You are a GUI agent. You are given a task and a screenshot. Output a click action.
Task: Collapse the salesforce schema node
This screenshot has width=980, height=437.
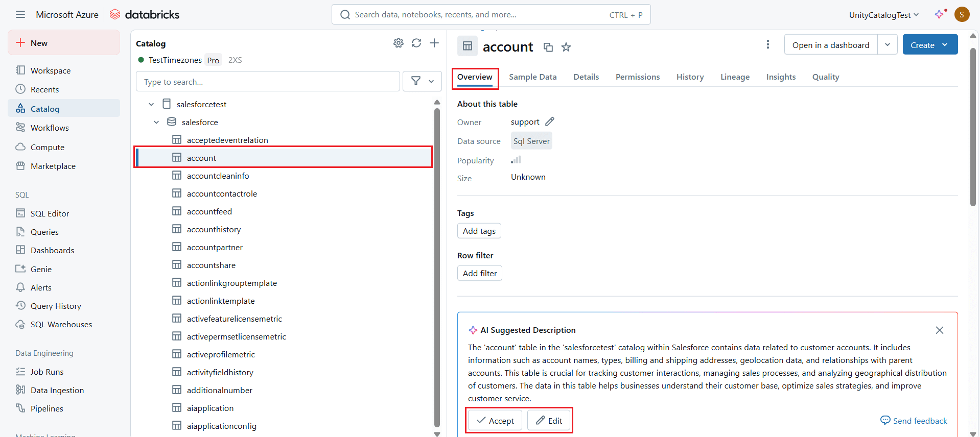(156, 123)
